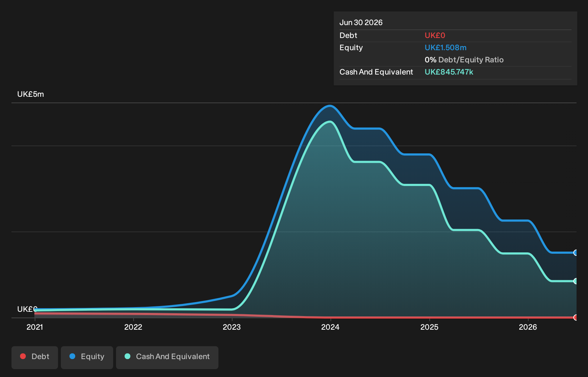The image size is (588, 377).
Task: Select the 2024 x-axis label
Action: pos(330,327)
